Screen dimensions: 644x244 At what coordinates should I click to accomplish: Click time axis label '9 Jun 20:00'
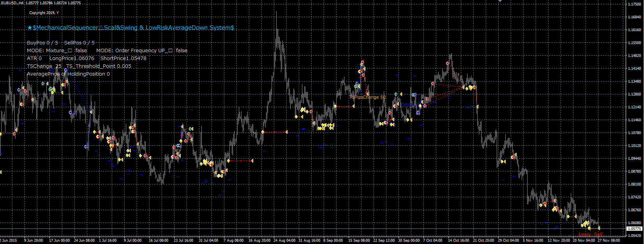coord(34,240)
